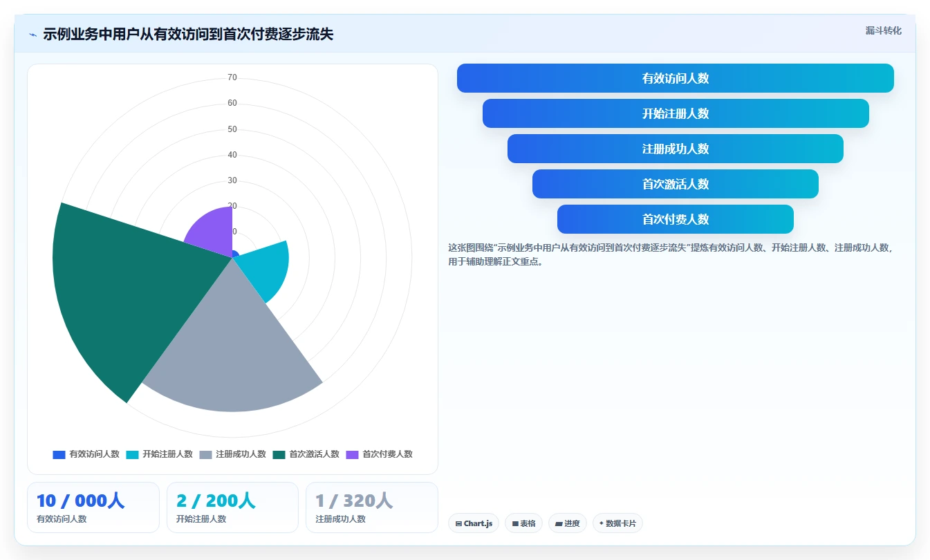Screen dimensions: 930x560
Task: Click the axis label 70 on chart
Action: pos(232,77)
